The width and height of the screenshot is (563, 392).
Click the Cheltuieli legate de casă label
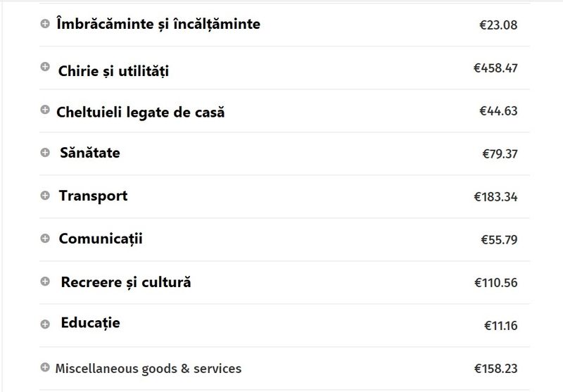click(140, 112)
